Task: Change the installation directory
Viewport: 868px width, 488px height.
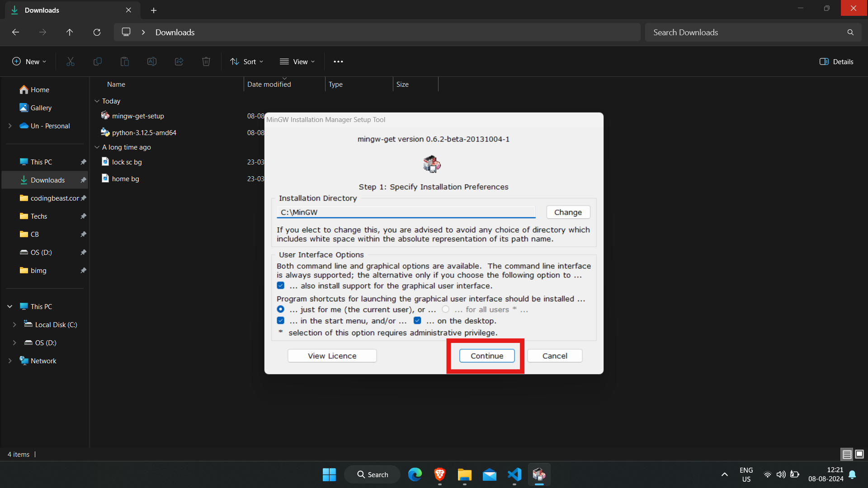Action: pyautogui.click(x=568, y=212)
